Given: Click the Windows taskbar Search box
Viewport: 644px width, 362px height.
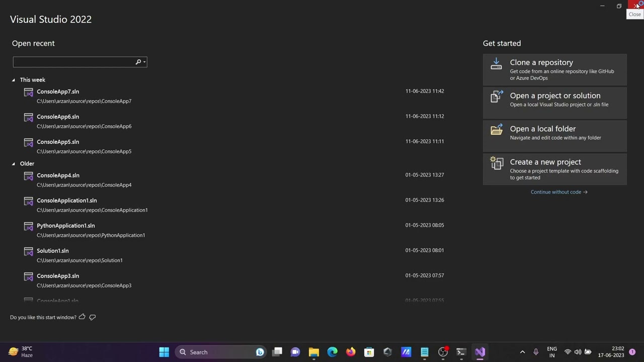Looking at the screenshot, I should (x=221, y=352).
